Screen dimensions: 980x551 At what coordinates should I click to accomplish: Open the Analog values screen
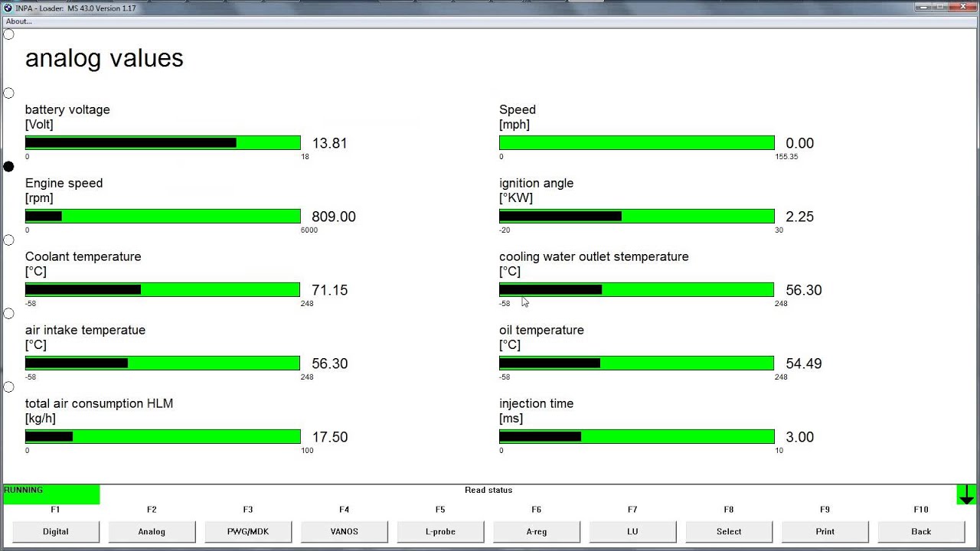pos(152,531)
